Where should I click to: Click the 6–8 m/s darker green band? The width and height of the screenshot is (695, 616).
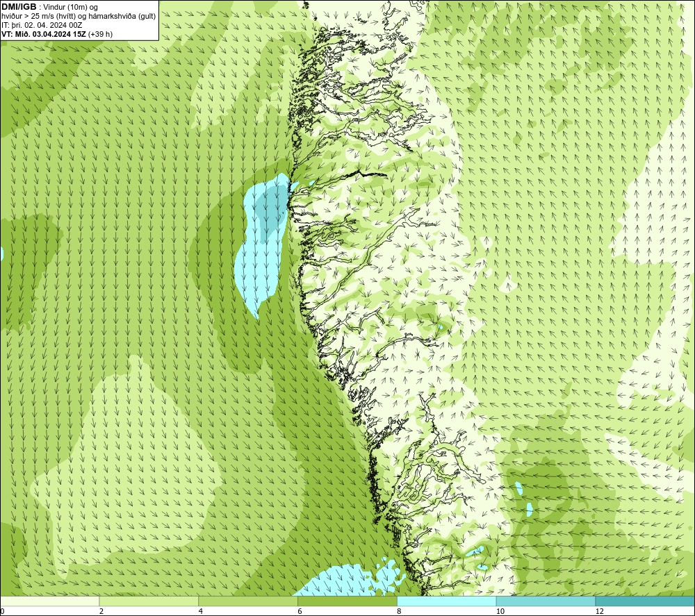click(347, 601)
